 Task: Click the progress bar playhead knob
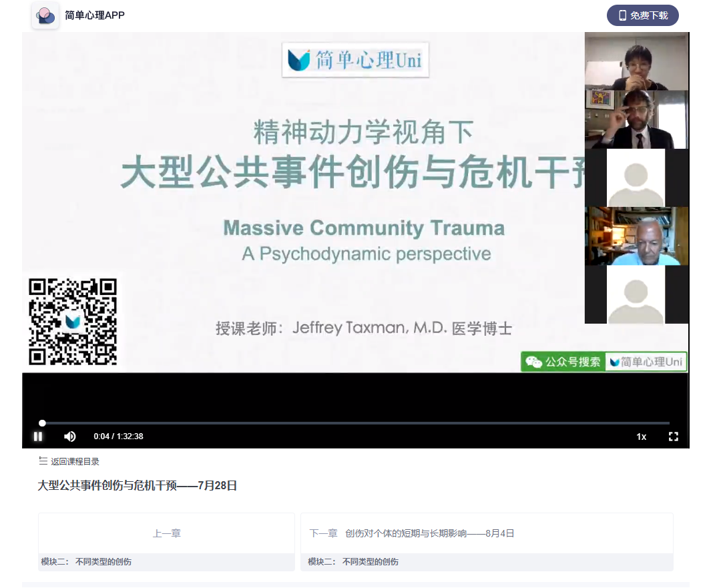pos(42,423)
